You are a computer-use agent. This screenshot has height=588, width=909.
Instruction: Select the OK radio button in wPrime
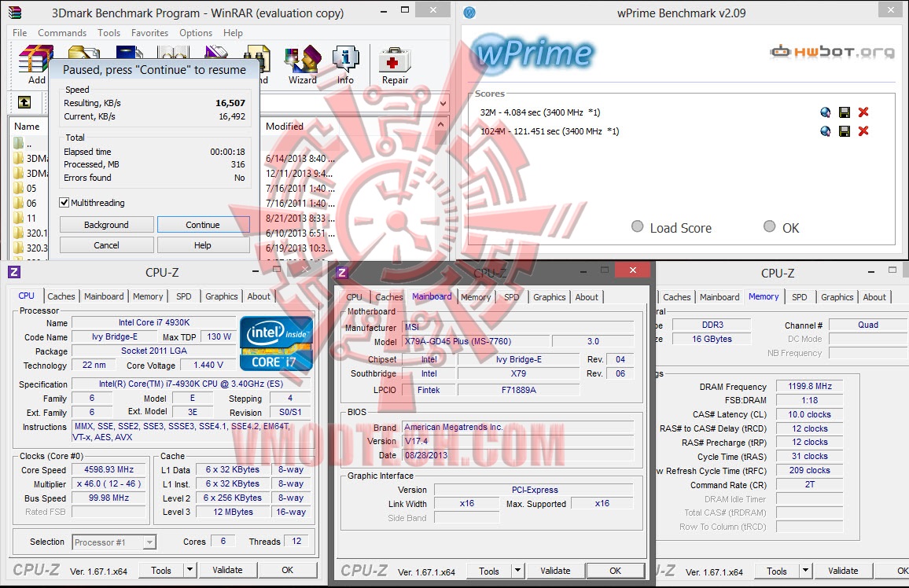click(769, 226)
